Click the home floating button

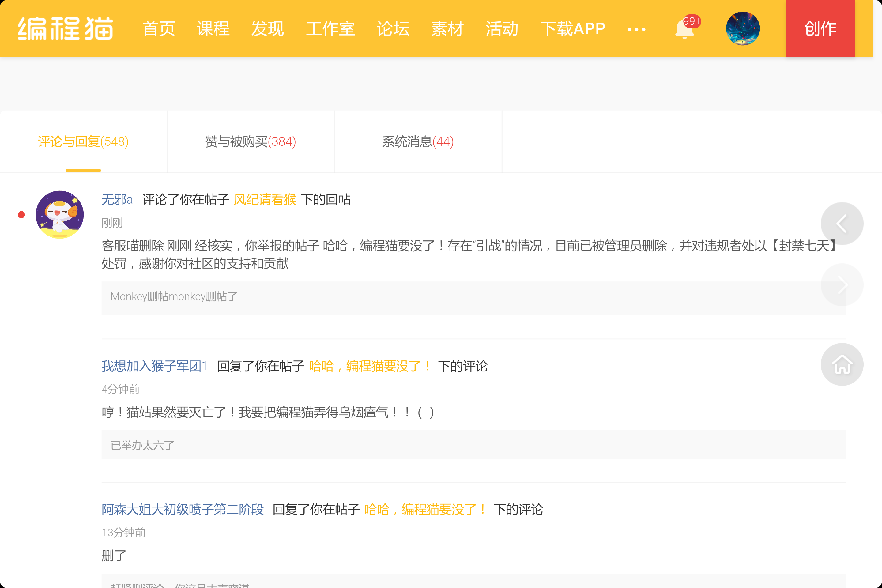click(x=842, y=364)
